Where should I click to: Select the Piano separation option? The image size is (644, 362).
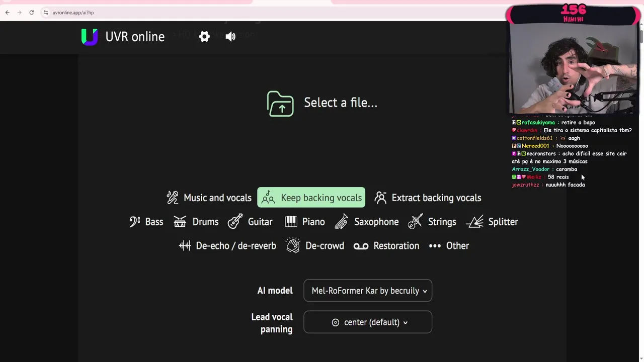pos(304,222)
